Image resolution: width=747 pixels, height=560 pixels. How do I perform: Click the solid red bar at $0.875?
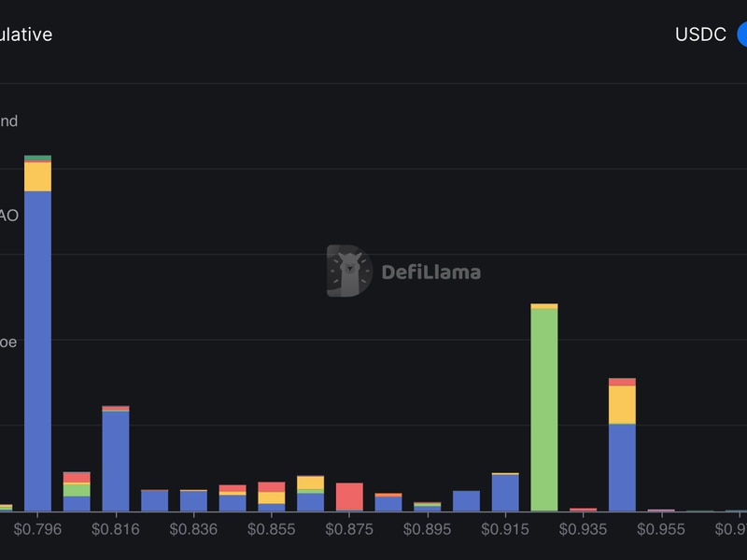(349, 497)
